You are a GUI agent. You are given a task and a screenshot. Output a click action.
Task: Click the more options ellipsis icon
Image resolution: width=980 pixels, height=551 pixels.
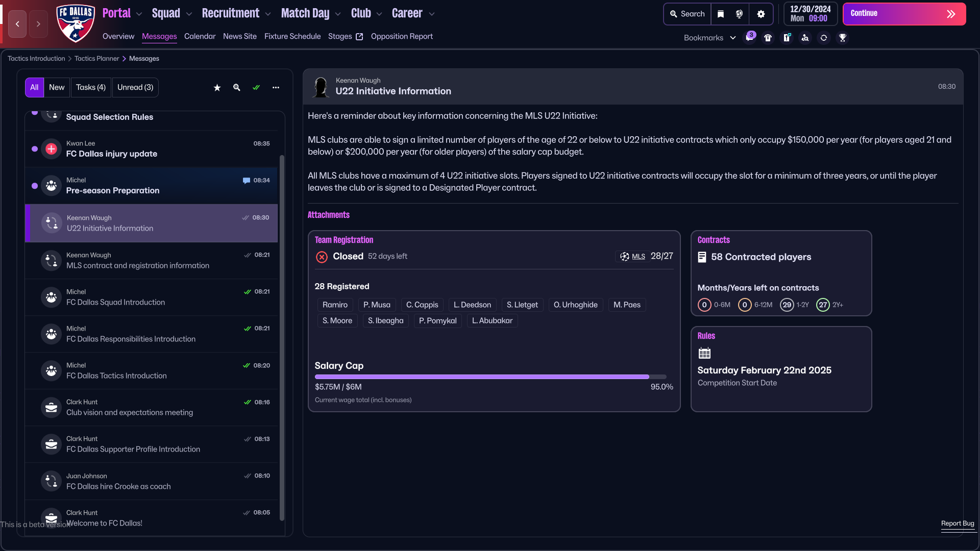pos(276,88)
